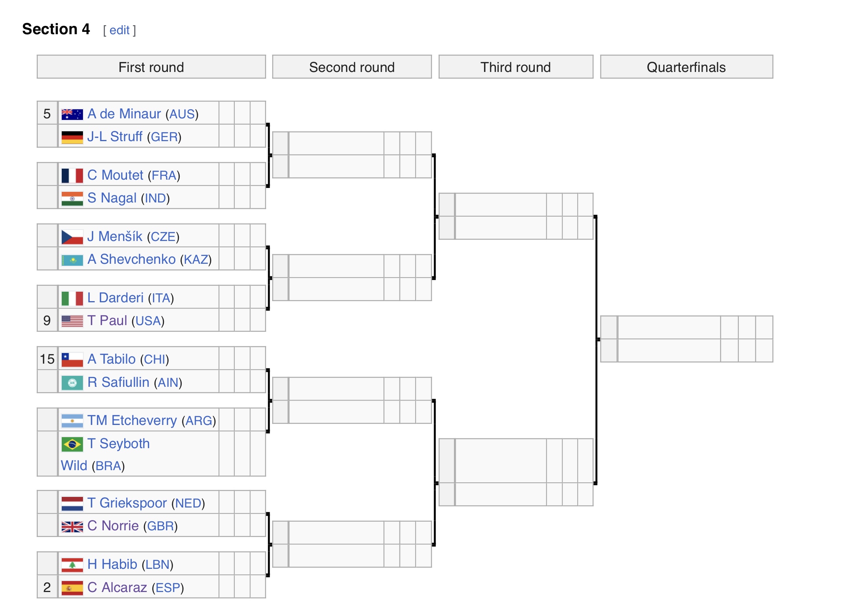Click the Lebanese flag beside H Habib
Image resolution: width=843 pixels, height=616 pixels.
72,565
